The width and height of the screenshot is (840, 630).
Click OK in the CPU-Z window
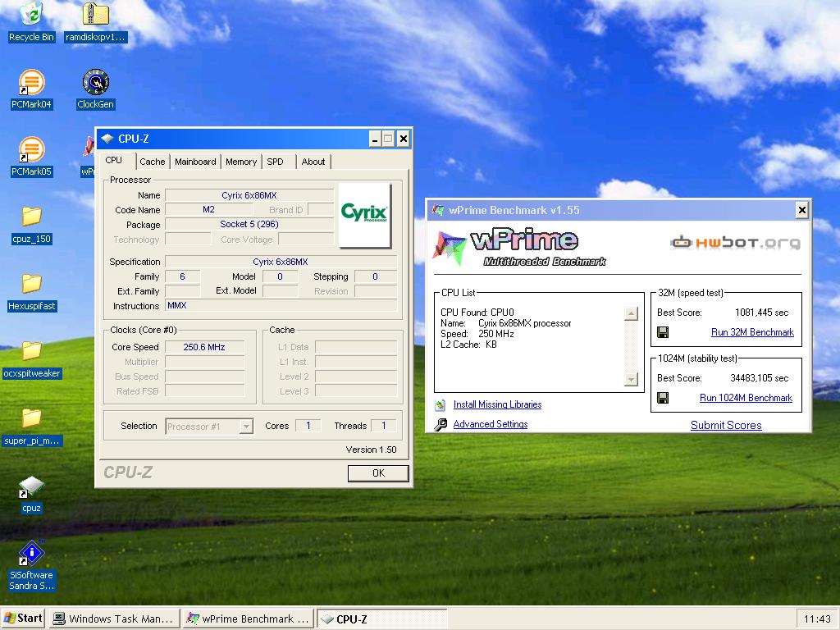coord(378,473)
